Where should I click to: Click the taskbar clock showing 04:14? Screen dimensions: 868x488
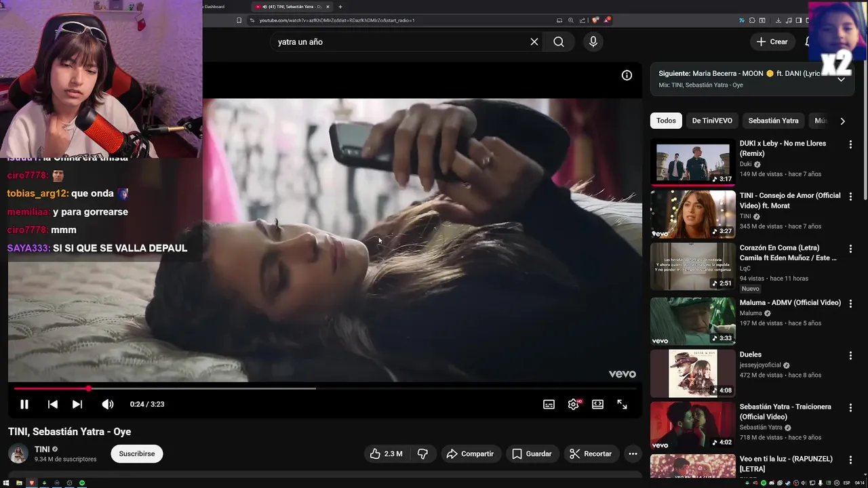tap(859, 483)
